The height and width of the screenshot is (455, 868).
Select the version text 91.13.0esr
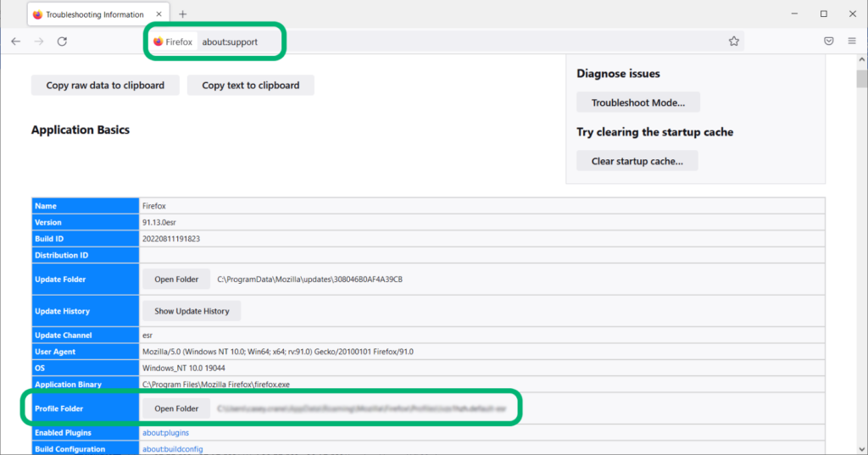click(x=159, y=223)
